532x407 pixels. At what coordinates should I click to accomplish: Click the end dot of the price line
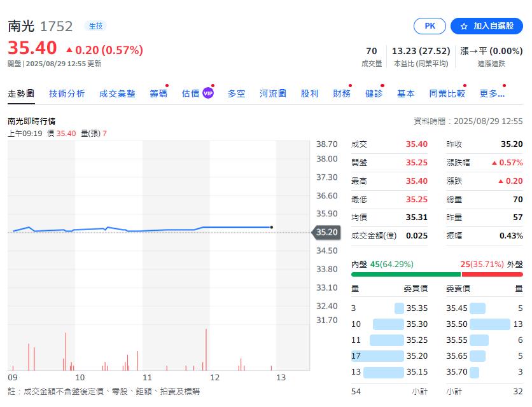point(272,227)
